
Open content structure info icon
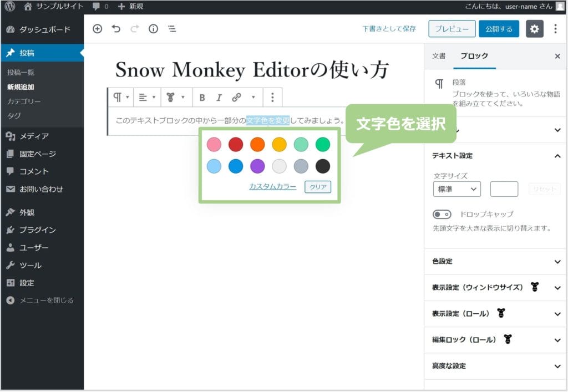tap(153, 29)
